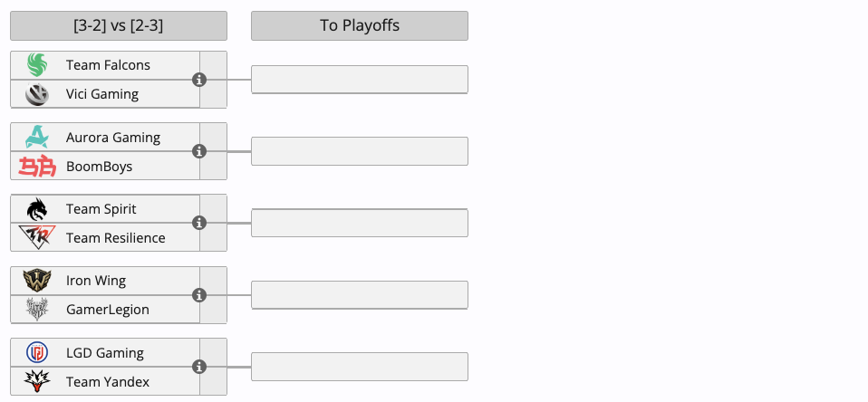Select the To Playoffs column header
The height and width of the screenshot is (402, 868).
(x=360, y=25)
